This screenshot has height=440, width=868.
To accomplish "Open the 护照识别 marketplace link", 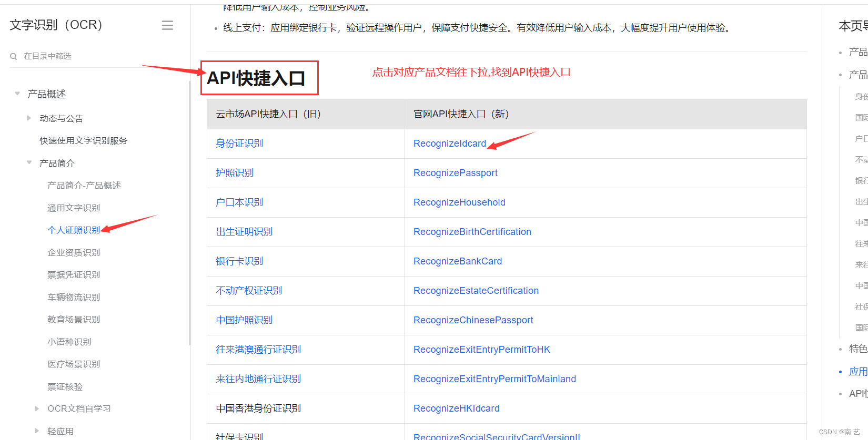I will pos(235,173).
